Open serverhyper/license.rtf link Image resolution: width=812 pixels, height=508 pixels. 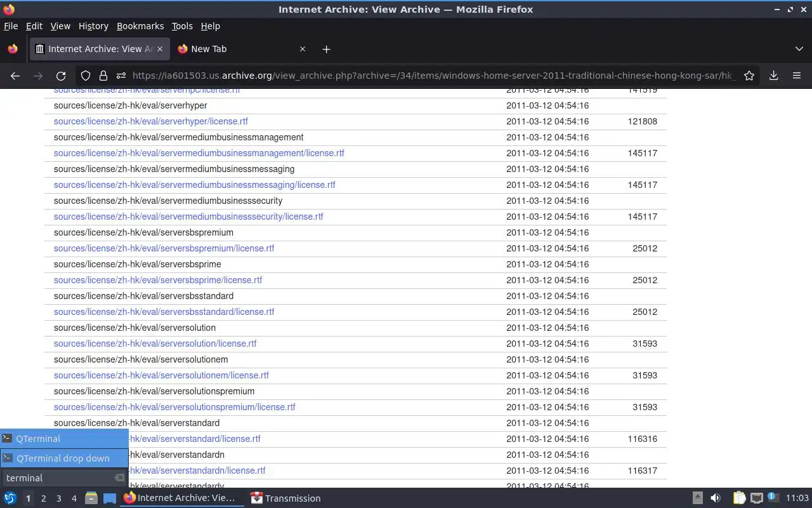click(151, 121)
